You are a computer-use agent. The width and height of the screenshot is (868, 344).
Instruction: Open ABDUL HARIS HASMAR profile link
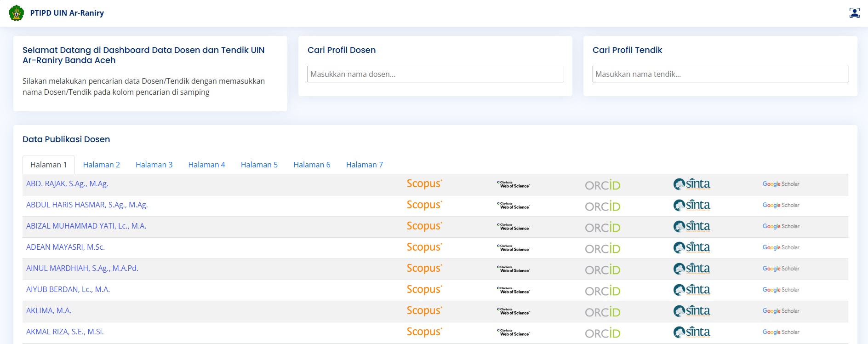tap(87, 205)
